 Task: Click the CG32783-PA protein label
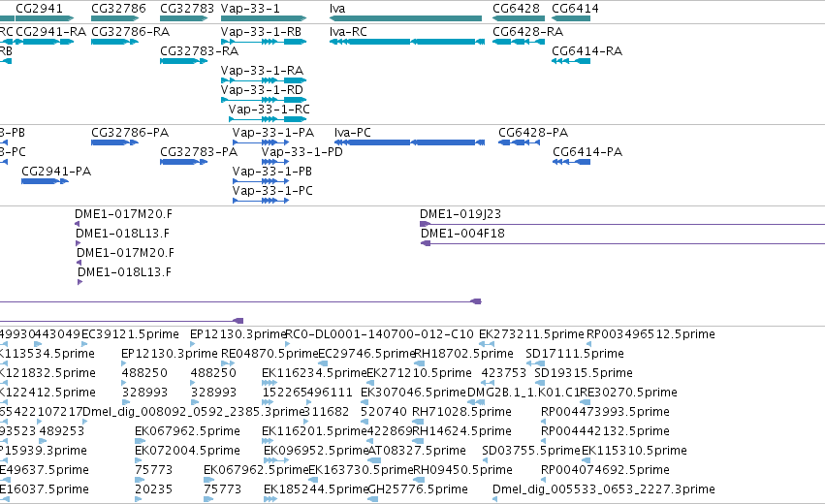[199, 152]
